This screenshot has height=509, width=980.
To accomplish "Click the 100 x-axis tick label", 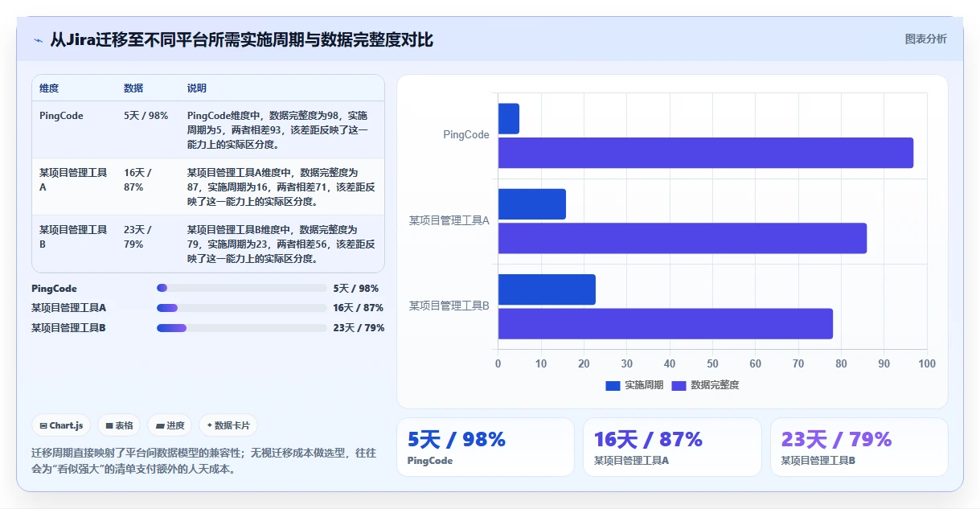I will tap(927, 364).
